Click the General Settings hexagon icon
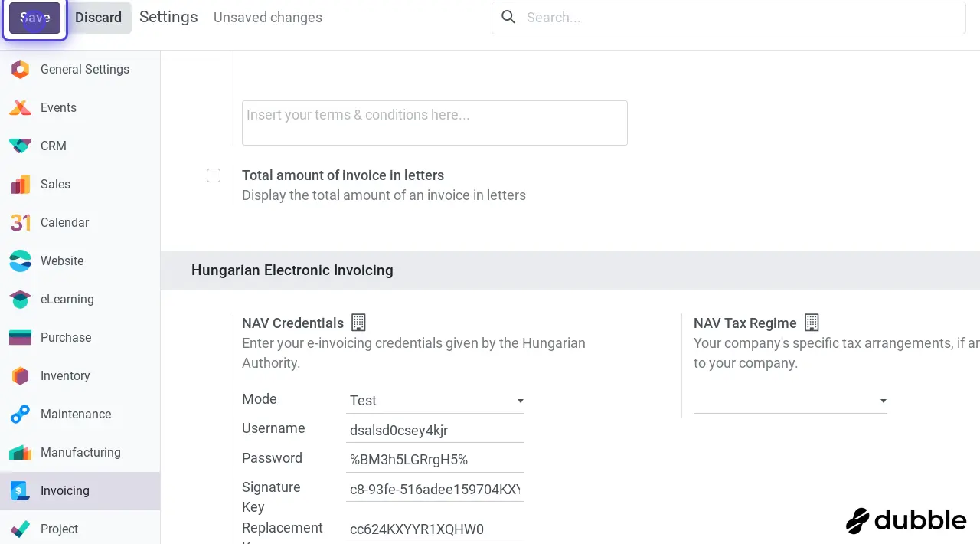Screen dimensions: 980x544 click(20, 70)
